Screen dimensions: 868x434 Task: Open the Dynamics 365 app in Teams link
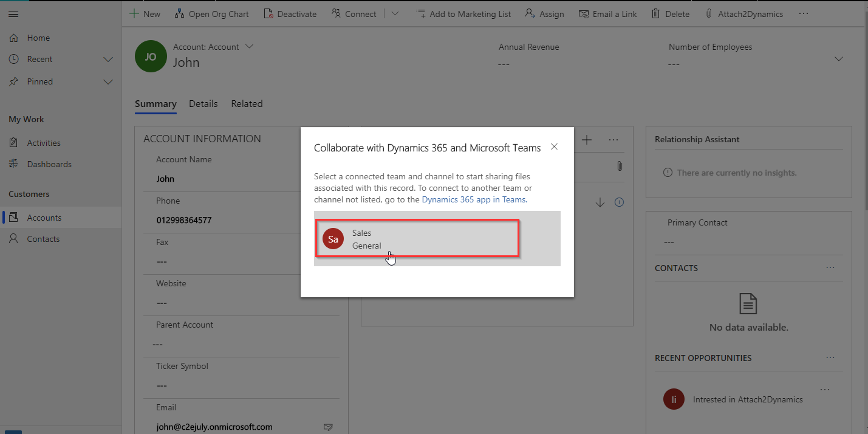pyautogui.click(x=474, y=199)
